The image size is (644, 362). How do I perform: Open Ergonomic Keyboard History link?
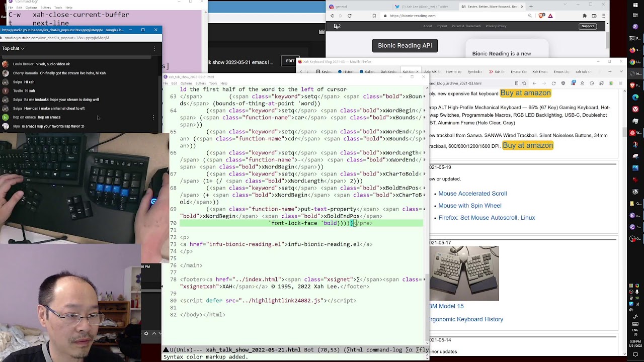pyautogui.click(x=466, y=319)
